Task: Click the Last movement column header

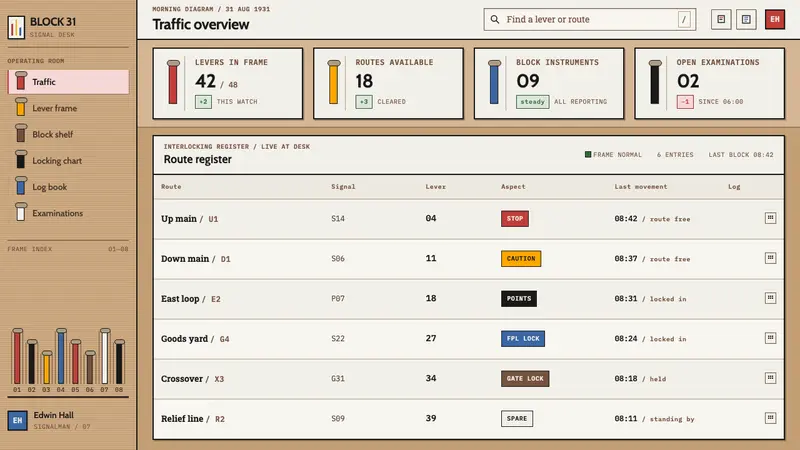Action: [x=640, y=187]
